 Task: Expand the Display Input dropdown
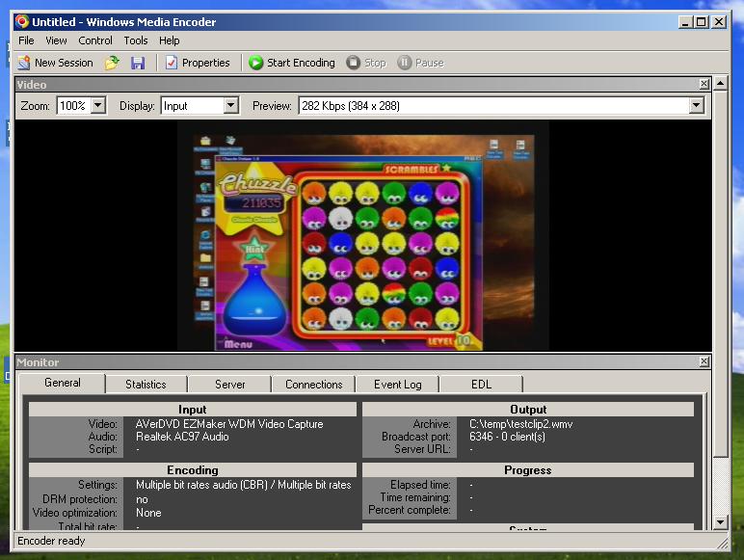pos(230,105)
